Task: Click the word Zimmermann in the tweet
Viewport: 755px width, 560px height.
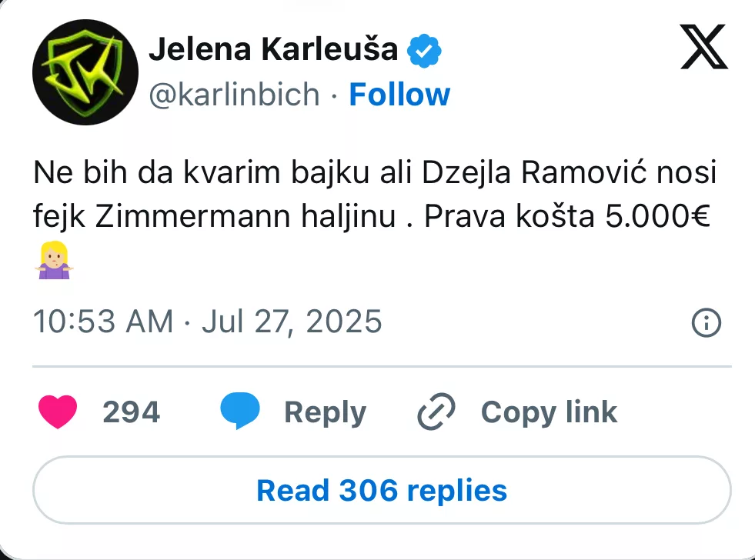Action: 192,216
